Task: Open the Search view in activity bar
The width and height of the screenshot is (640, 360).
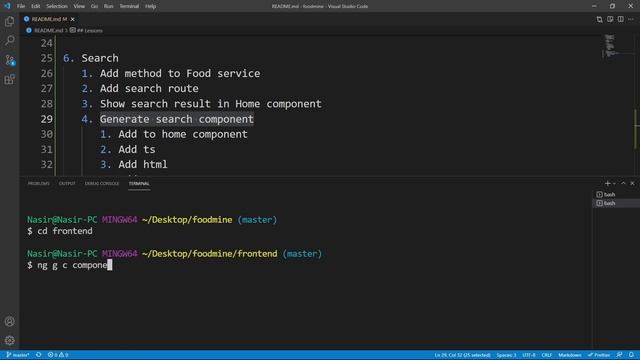Action: [x=9, y=40]
